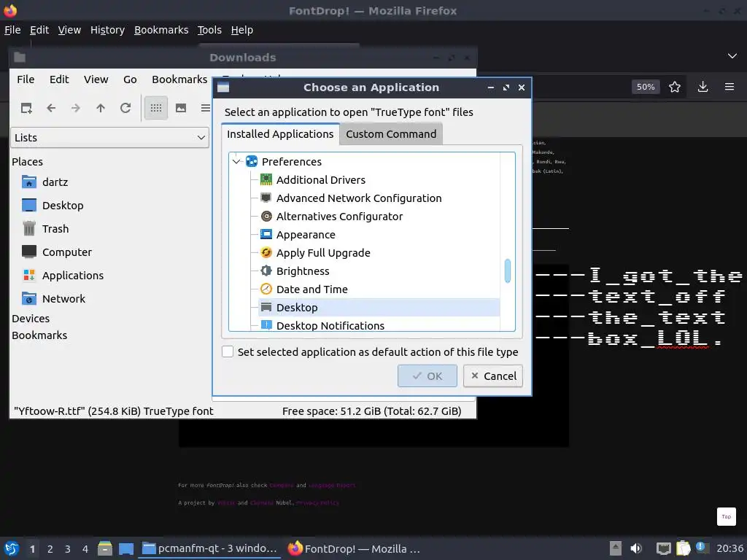Image resolution: width=747 pixels, height=560 pixels.
Task: Select Date and Time application entry
Action: [x=379, y=289]
